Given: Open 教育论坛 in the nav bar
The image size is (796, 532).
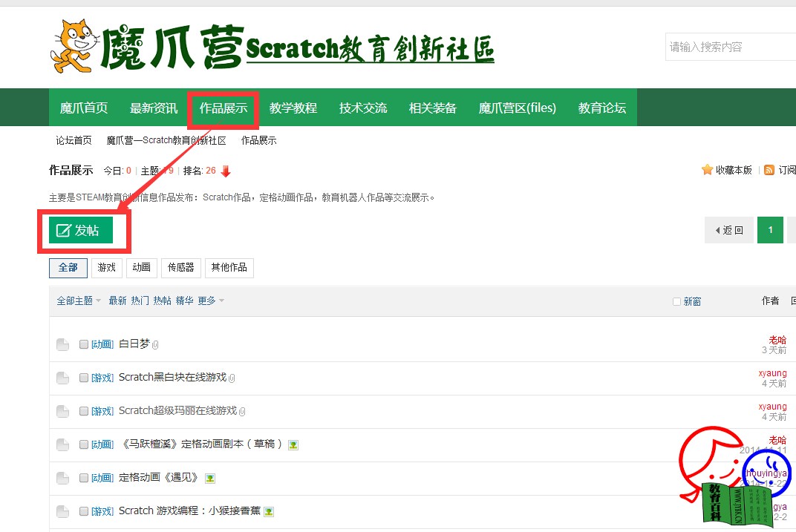Looking at the screenshot, I should point(602,108).
